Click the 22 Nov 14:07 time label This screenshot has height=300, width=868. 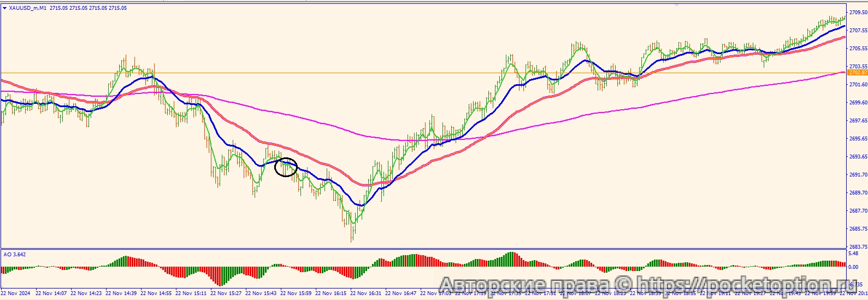point(51,293)
